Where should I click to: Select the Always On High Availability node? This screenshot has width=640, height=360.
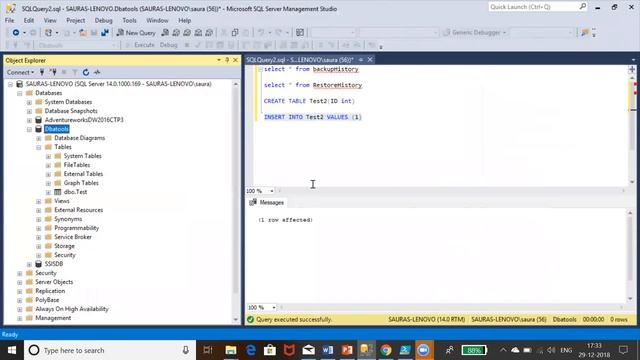(x=72, y=309)
